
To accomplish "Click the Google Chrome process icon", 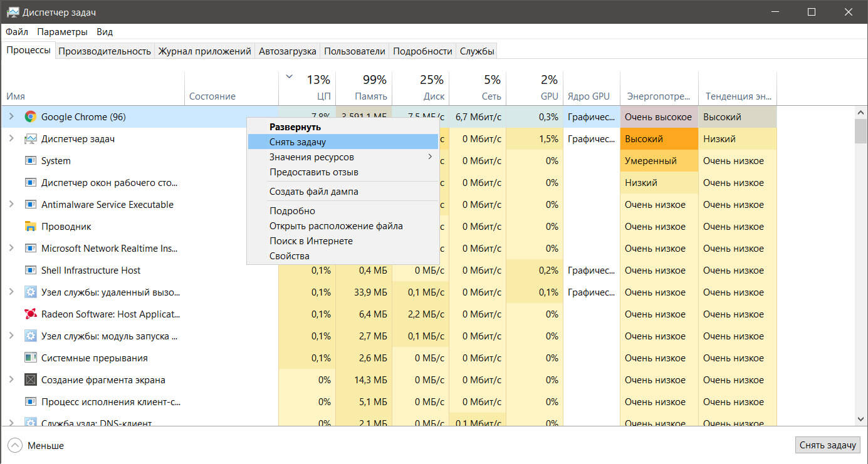I will [x=30, y=116].
